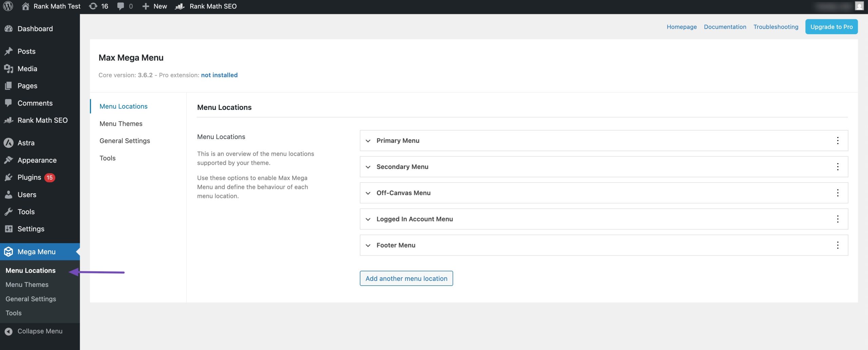This screenshot has height=350, width=868.
Task: Click the Upgrade to Pro button
Action: [831, 26]
